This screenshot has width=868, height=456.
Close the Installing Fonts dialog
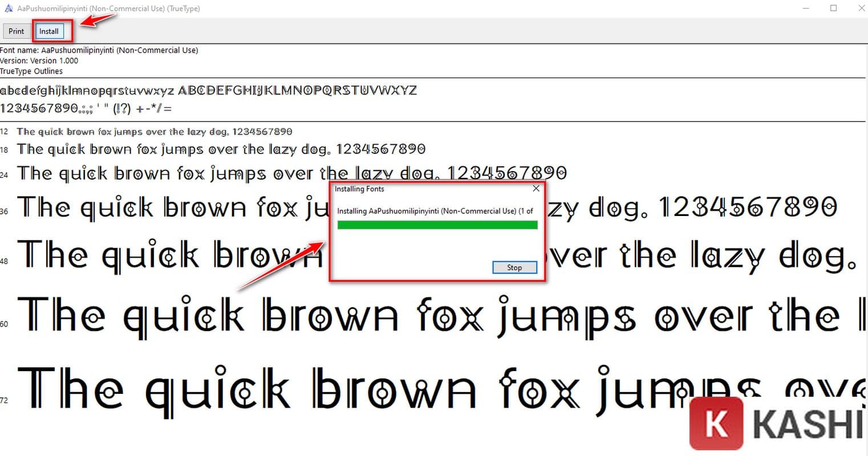point(536,189)
